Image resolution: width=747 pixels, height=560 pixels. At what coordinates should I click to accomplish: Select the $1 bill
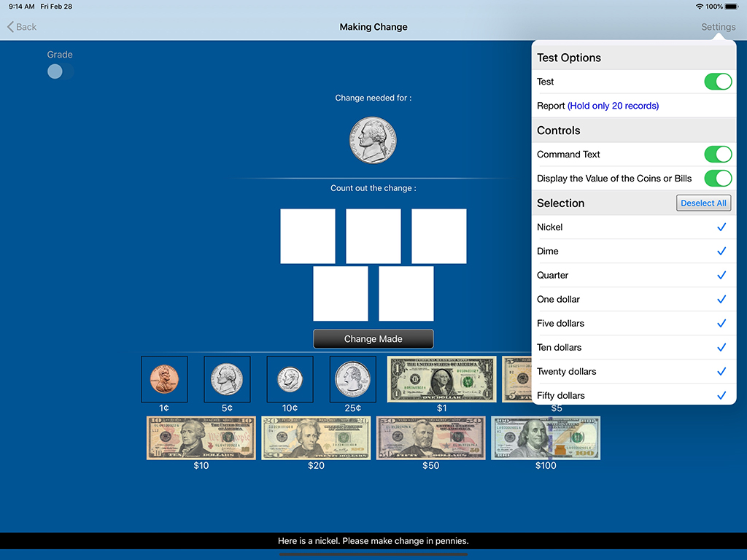pos(441,379)
